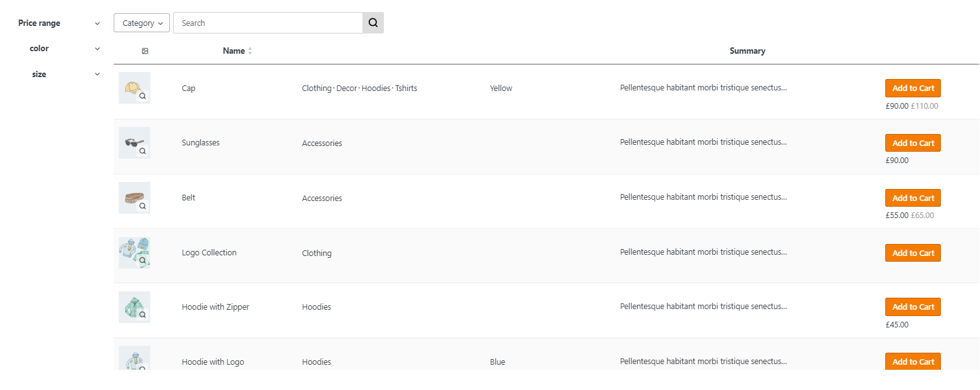Click the search magnifier button
The height and width of the screenshot is (390, 980).
(x=373, y=23)
